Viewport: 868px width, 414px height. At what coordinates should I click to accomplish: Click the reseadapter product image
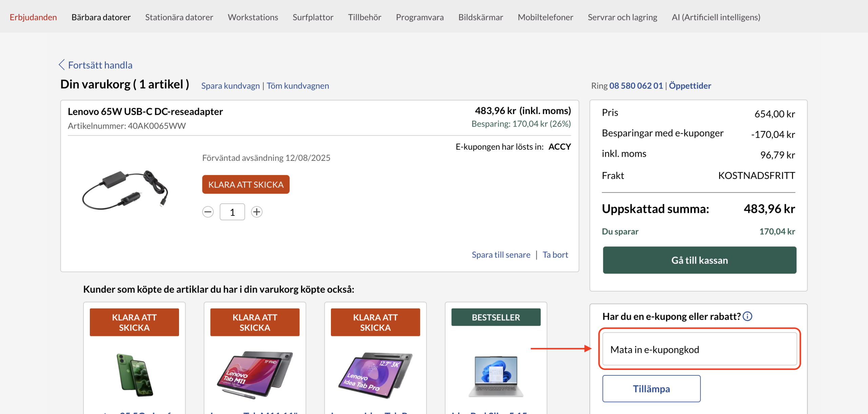point(125,190)
